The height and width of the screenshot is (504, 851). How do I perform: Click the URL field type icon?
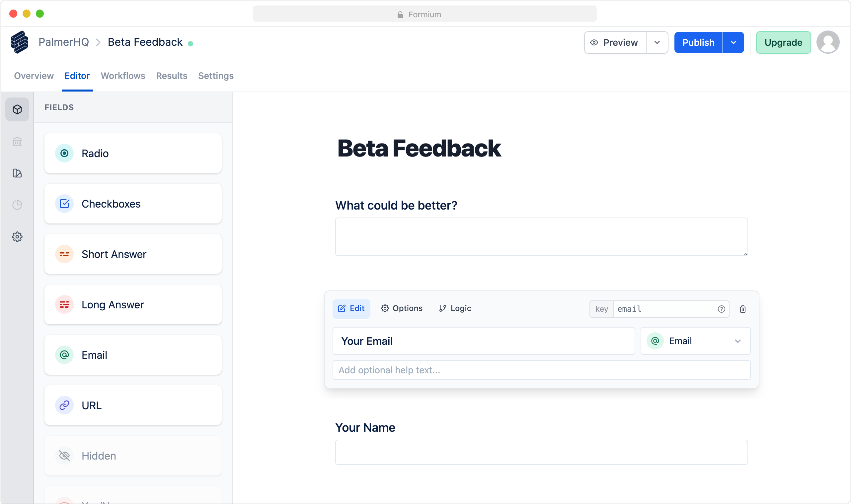[x=64, y=406]
